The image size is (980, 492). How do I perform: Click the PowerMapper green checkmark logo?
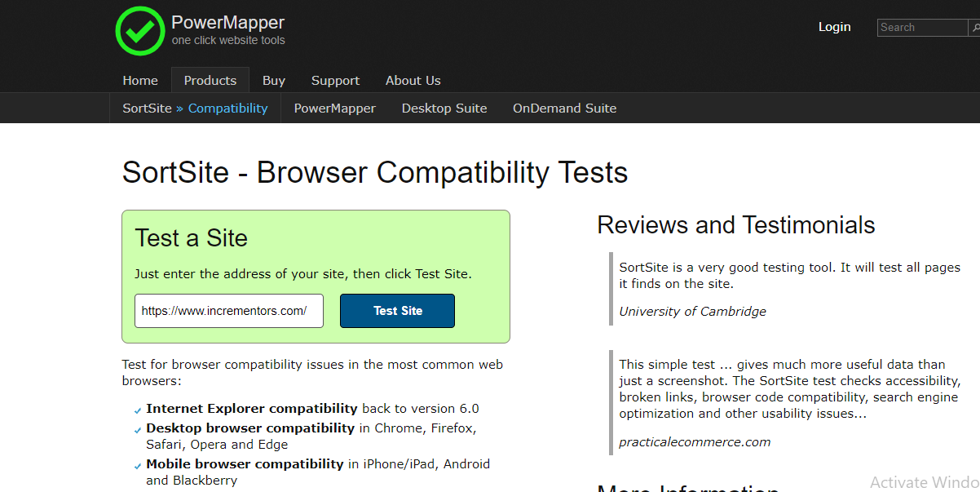(140, 31)
